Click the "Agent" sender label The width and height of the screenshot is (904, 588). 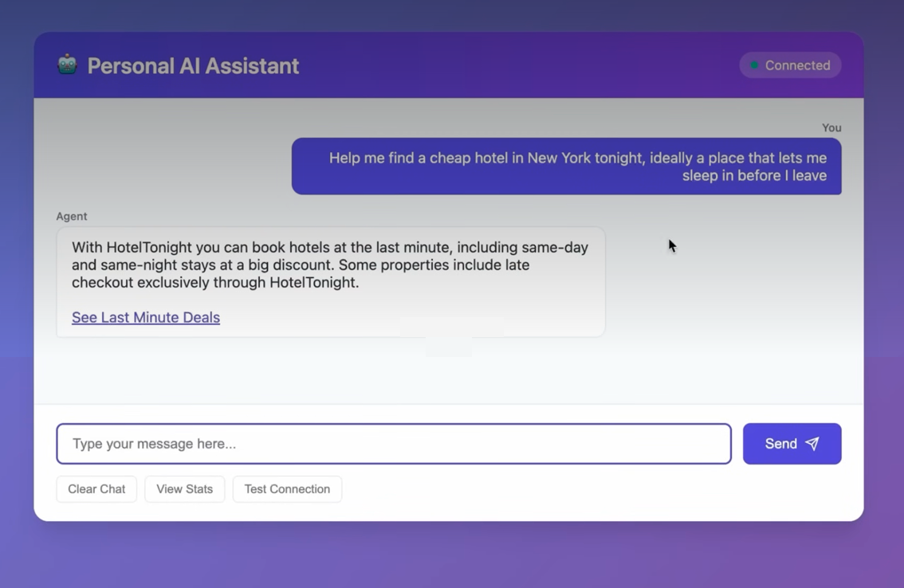coord(72,216)
